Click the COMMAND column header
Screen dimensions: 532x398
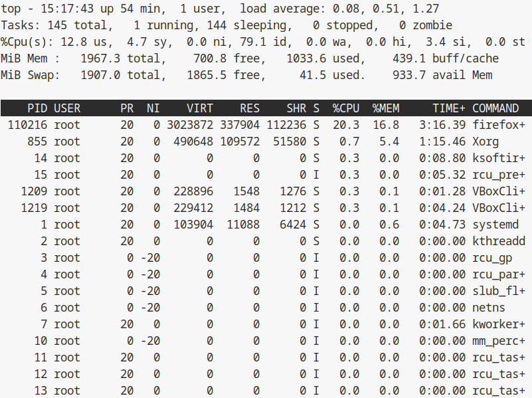point(495,108)
